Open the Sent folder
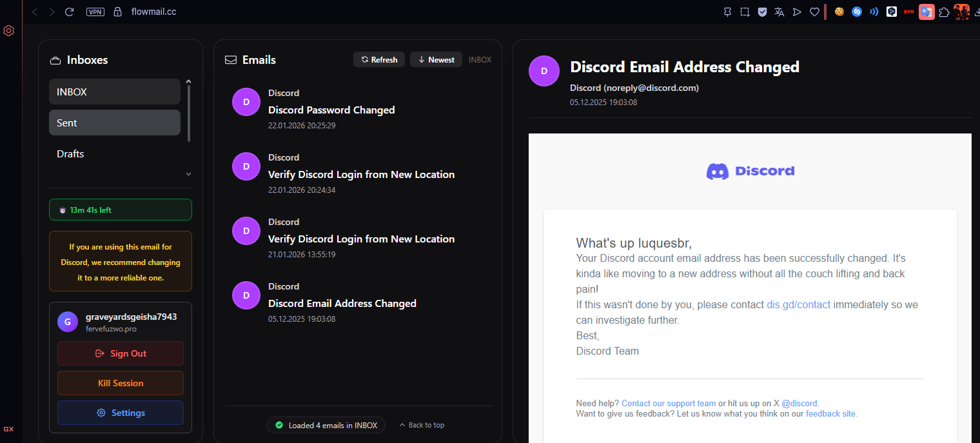This screenshot has height=443, width=980. point(115,123)
